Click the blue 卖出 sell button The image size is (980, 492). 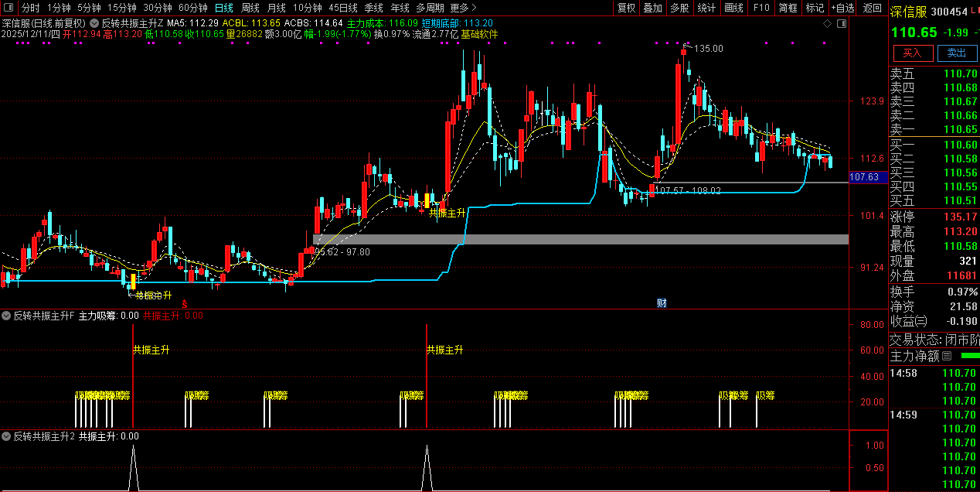pos(957,53)
